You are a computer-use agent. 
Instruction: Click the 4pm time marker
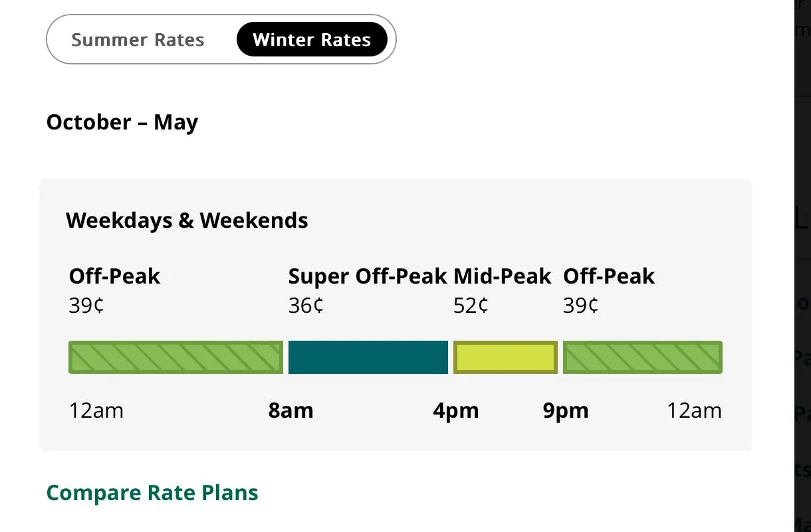(x=456, y=410)
